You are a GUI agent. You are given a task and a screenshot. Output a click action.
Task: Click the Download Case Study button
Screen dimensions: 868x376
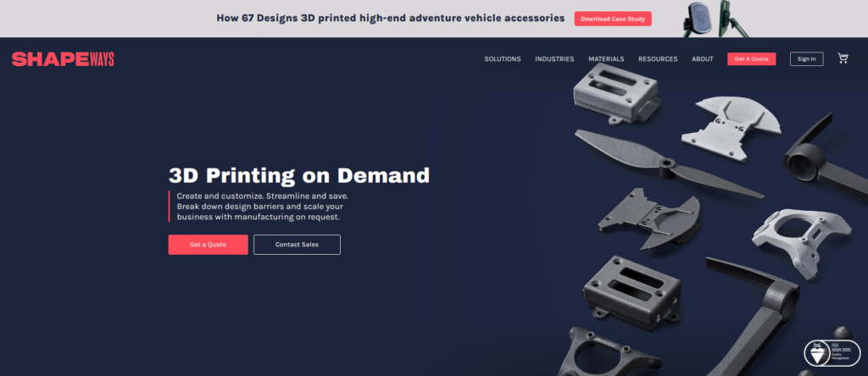pos(613,19)
